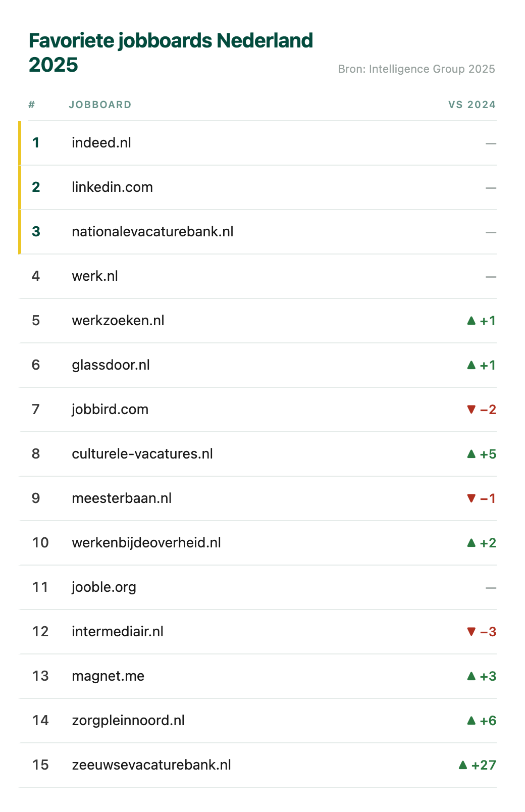Select the VS 2024 column header
The width and height of the screenshot is (525, 812).
[x=472, y=105]
